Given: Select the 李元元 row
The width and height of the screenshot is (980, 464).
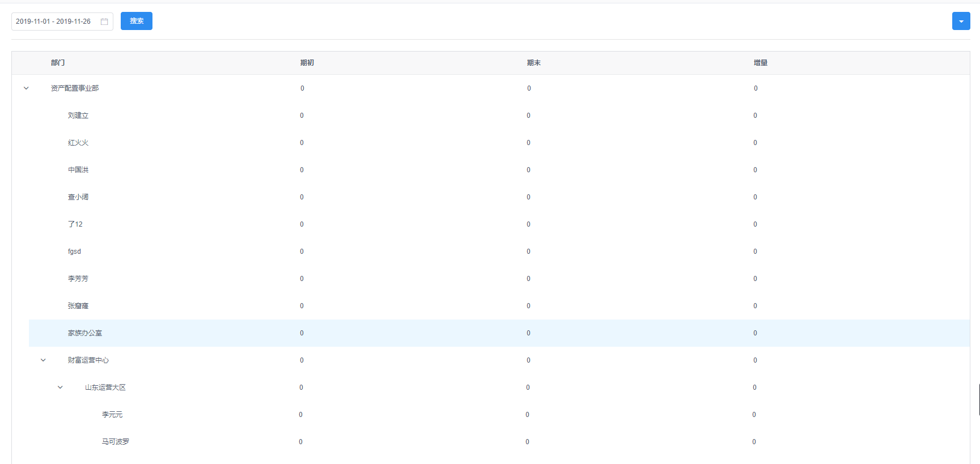Looking at the screenshot, I should 516,415.
